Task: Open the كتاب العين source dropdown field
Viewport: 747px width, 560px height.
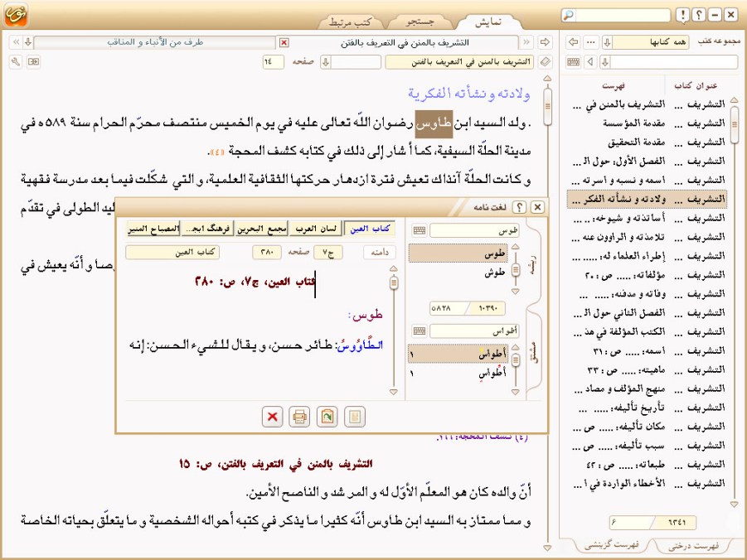Action: 172,252
